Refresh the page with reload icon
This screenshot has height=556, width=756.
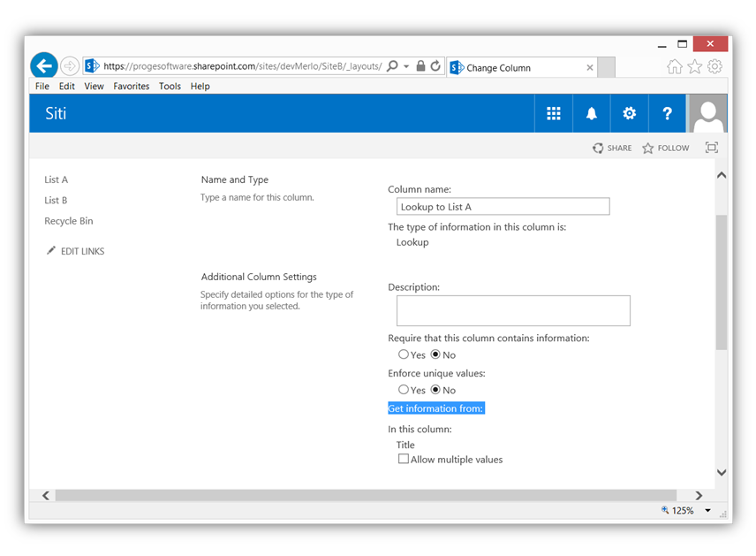(x=435, y=66)
